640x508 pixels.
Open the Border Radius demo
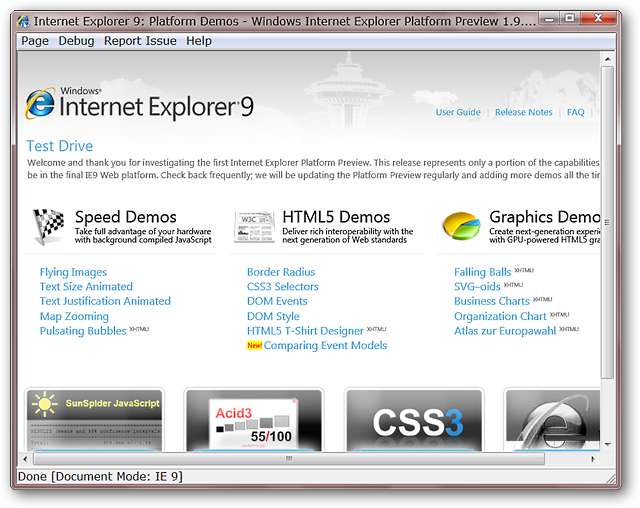281,272
